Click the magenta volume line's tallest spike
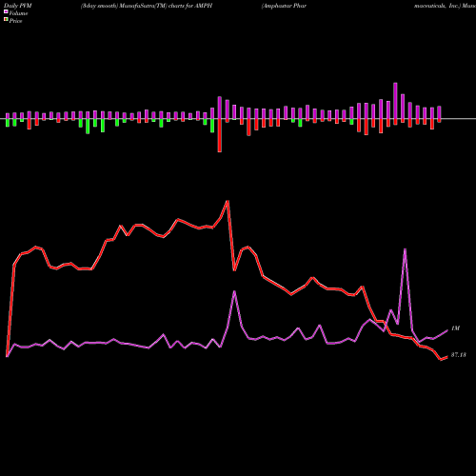 405,249
